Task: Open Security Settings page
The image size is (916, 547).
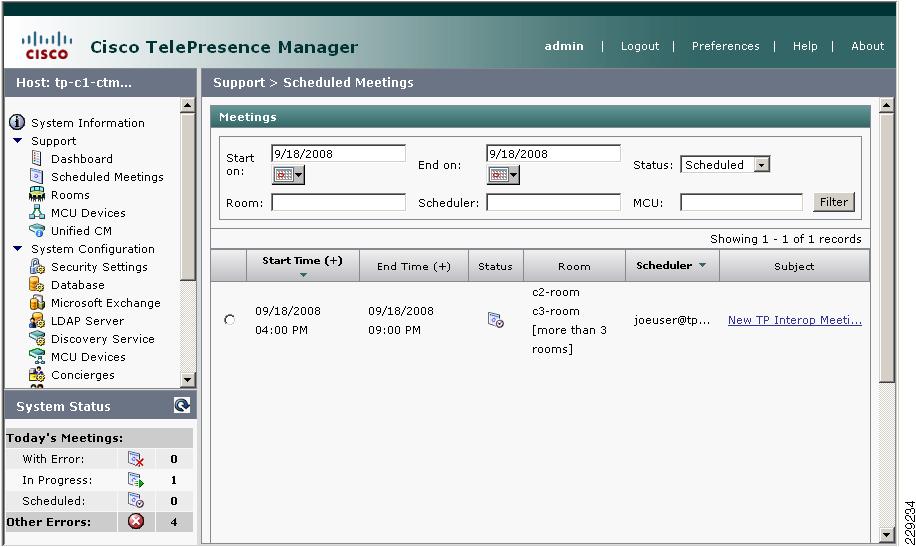Action: pyautogui.click(x=99, y=266)
